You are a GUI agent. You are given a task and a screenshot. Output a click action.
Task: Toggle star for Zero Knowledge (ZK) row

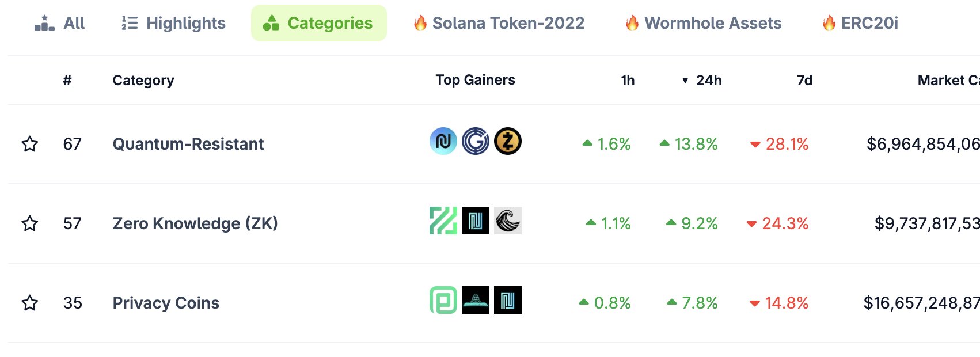point(30,223)
